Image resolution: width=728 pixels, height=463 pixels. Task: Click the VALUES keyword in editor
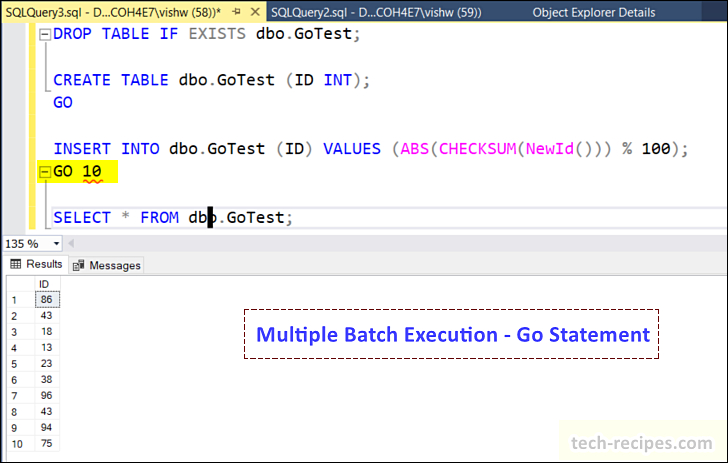(x=352, y=149)
